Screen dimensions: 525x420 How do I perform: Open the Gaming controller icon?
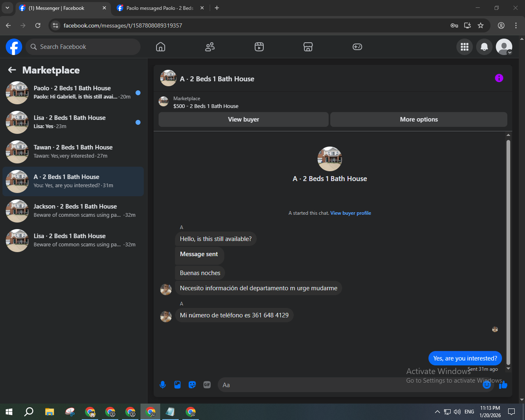point(357,47)
